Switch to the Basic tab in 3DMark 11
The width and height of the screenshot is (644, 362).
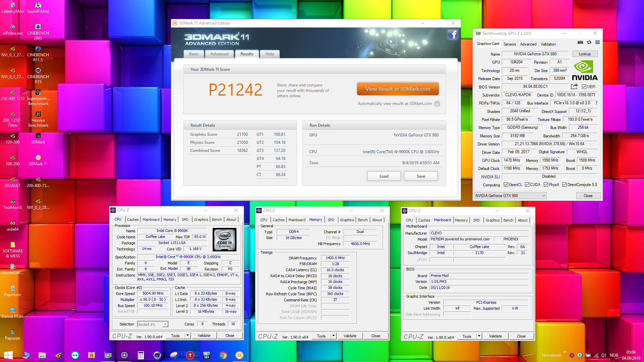(194, 54)
